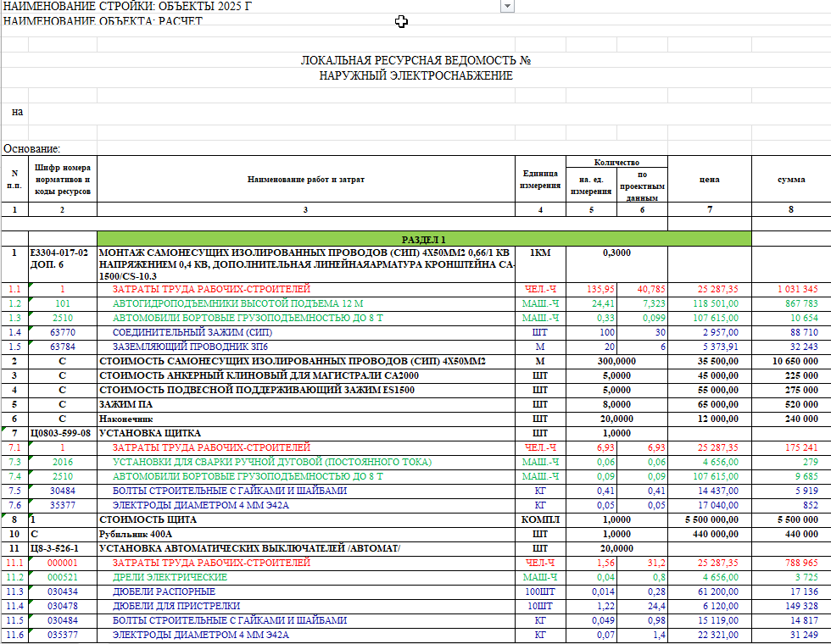Click the цена column header cell
Viewport: 831px width, 644px height.
[x=709, y=179]
